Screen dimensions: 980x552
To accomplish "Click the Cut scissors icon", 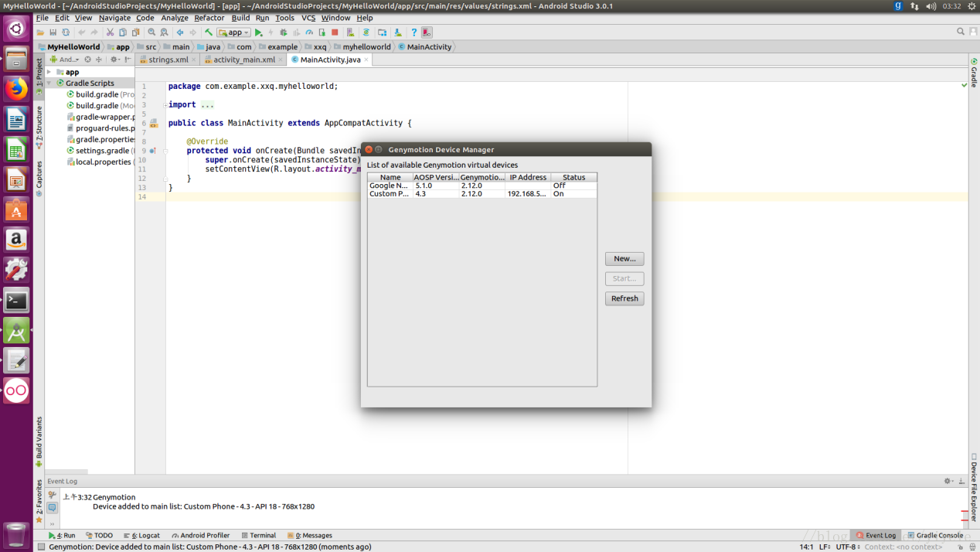I will pos(111,32).
